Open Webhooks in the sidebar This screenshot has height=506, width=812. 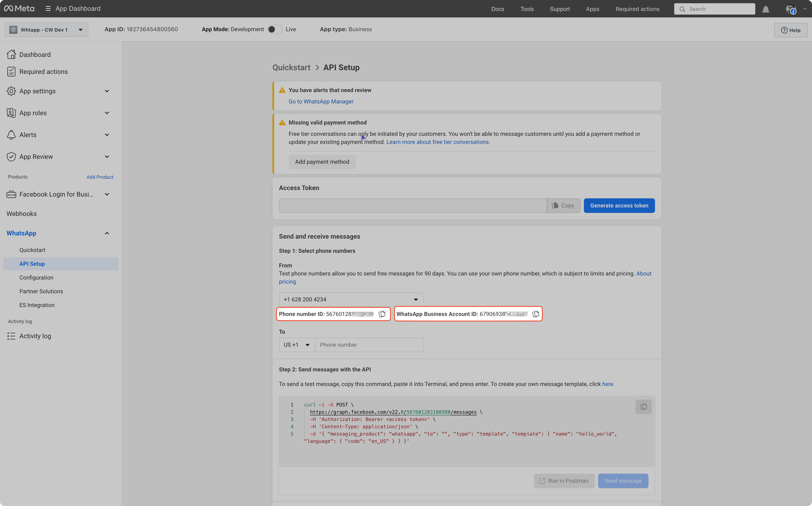(x=21, y=214)
